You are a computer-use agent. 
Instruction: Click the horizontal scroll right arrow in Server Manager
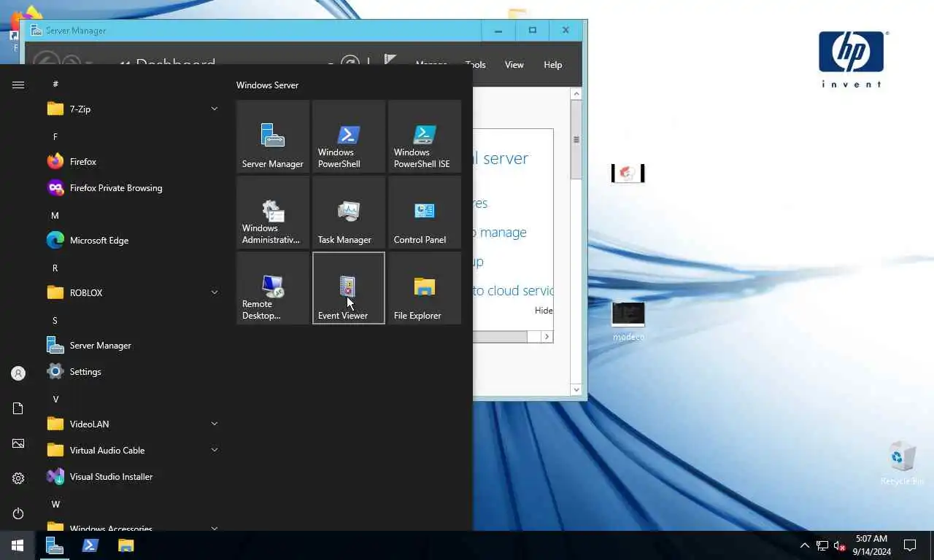[547, 337]
